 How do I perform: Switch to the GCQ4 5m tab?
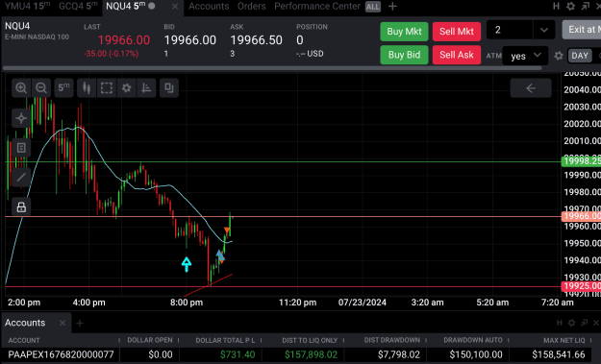pos(78,6)
